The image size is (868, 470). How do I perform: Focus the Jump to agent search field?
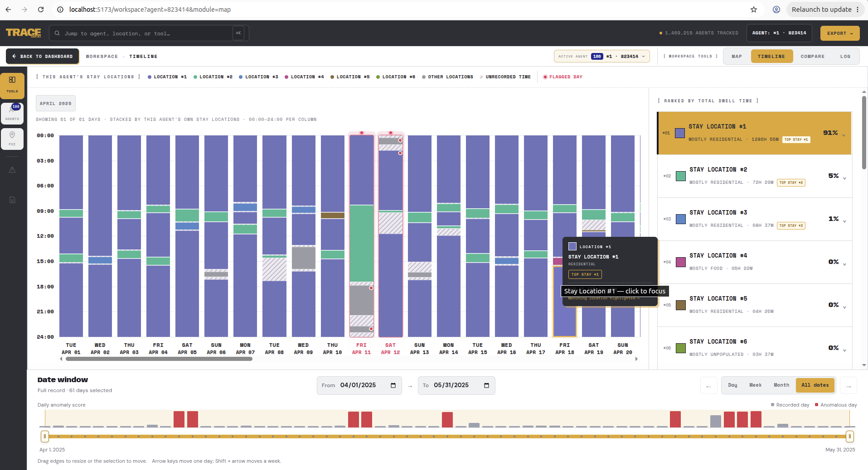149,34
